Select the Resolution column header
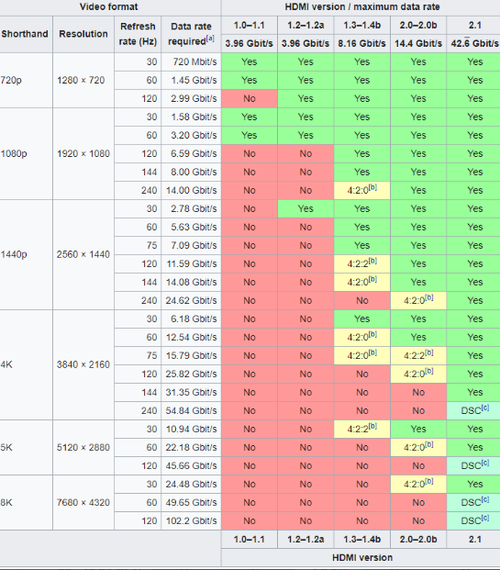The width and height of the screenshot is (500, 570). click(83, 34)
